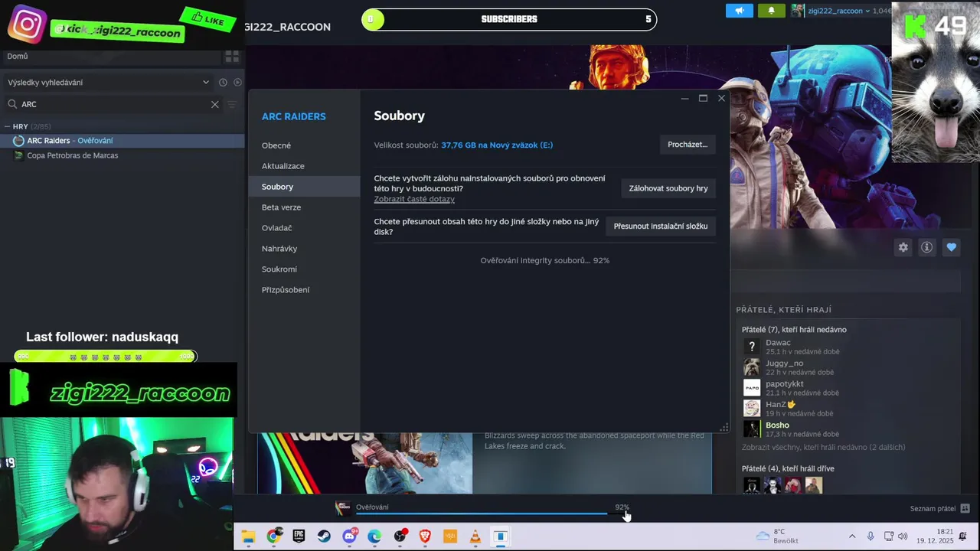Select the Soubory tab
The image size is (980, 551).
pyautogui.click(x=304, y=187)
